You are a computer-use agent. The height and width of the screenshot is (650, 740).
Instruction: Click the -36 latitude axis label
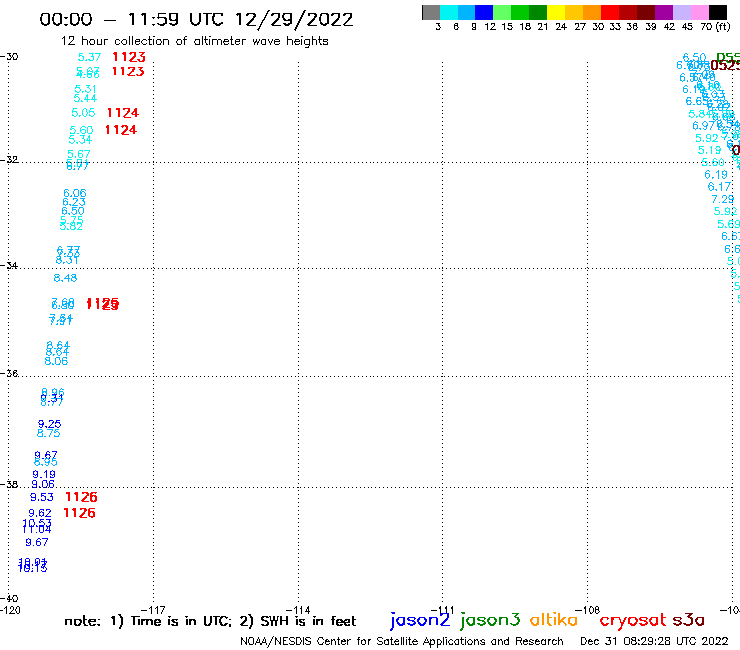(x=9, y=374)
